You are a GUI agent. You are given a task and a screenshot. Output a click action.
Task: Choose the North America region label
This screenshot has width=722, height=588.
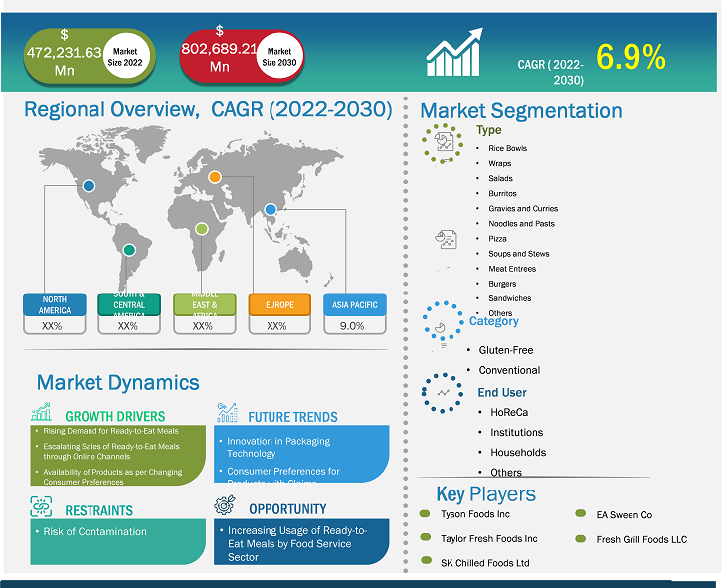coord(55,304)
